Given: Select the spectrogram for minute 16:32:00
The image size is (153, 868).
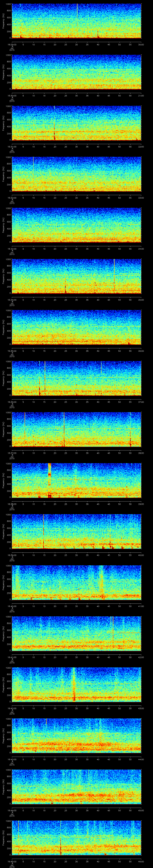Looking at the screenshot, I should coord(76,174).
